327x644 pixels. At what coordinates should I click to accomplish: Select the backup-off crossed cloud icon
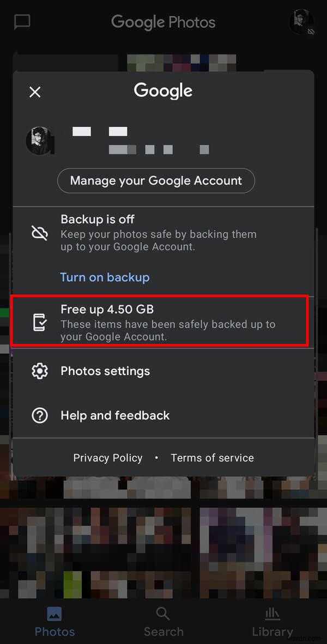pos(40,232)
